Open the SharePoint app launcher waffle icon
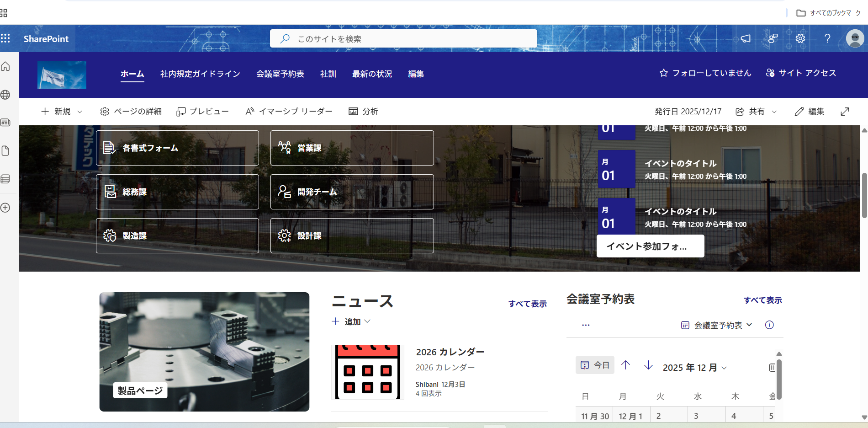 (5, 38)
